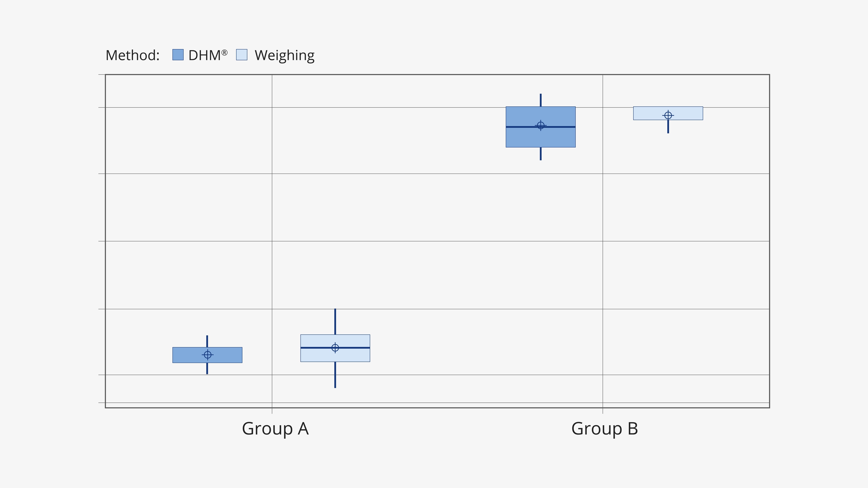
Task: Click the Group B tick mark on x-axis
Action: pyautogui.click(x=602, y=410)
